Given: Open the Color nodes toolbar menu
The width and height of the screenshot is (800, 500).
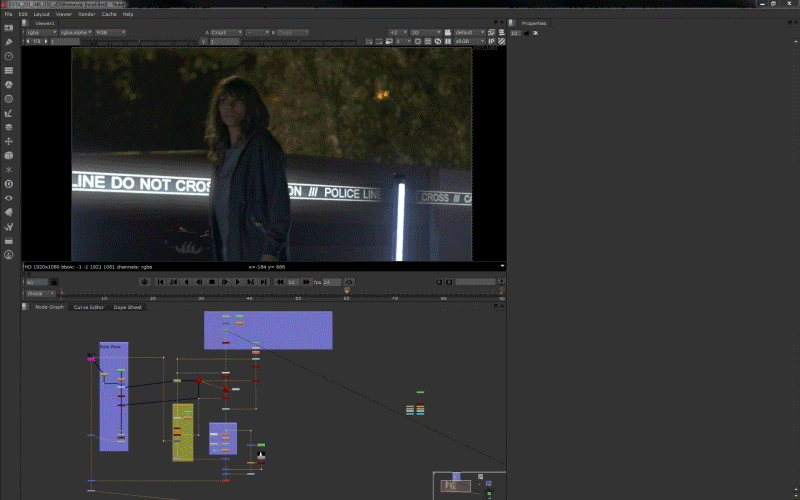Looking at the screenshot, I should tap(9, 85).
